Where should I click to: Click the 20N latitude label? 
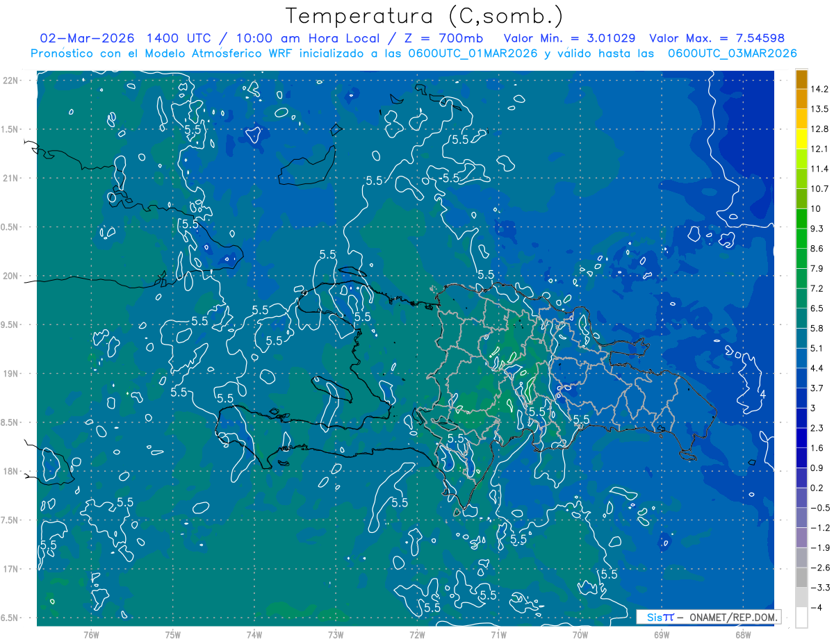[x=10, y=276]
